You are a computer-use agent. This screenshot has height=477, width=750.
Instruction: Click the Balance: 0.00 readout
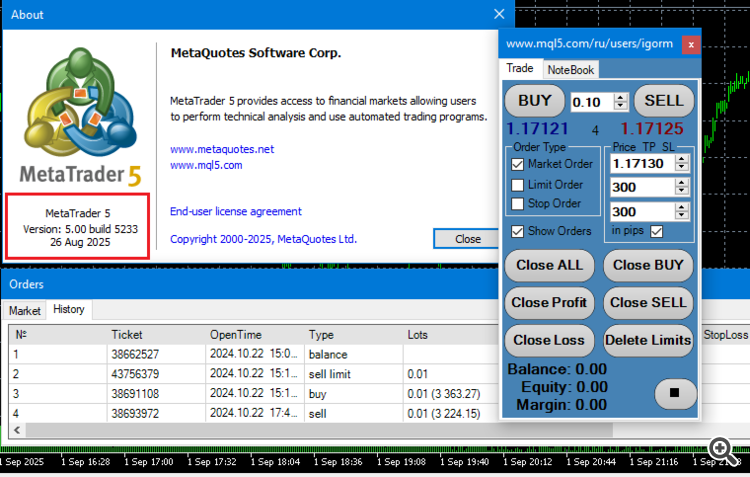point(557,369)
